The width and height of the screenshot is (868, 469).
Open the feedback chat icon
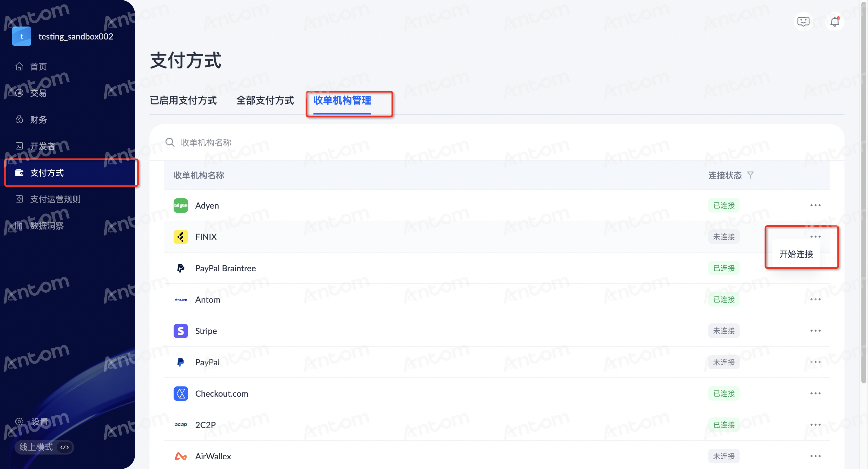click(803, 22)
